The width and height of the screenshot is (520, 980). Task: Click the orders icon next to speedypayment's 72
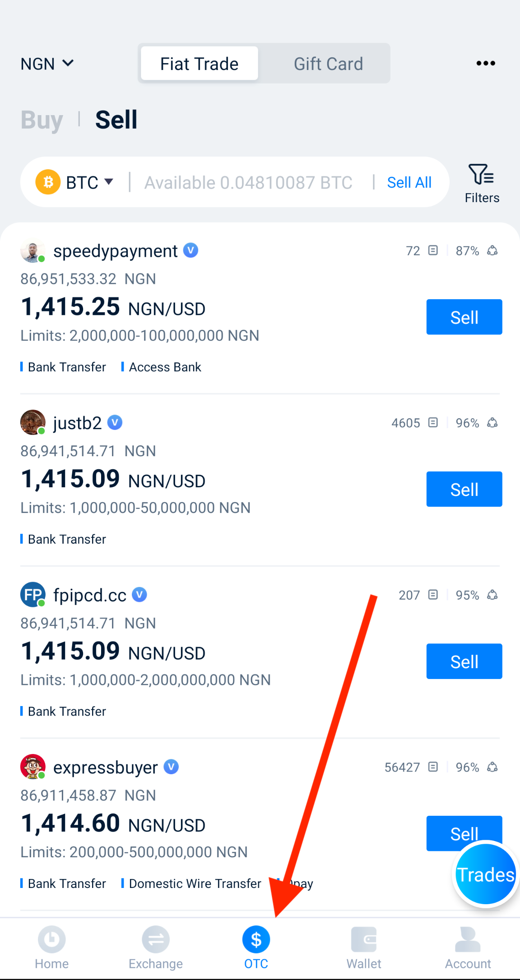(x=432, y=250)
